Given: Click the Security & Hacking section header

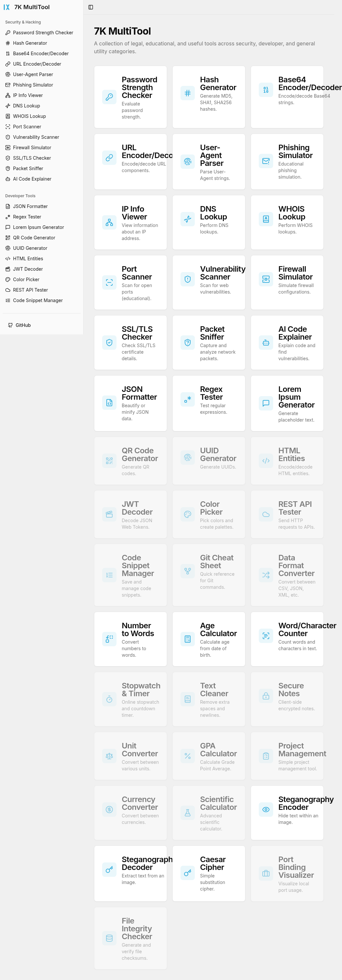Looking at the screenshot, I should [23, 22].
